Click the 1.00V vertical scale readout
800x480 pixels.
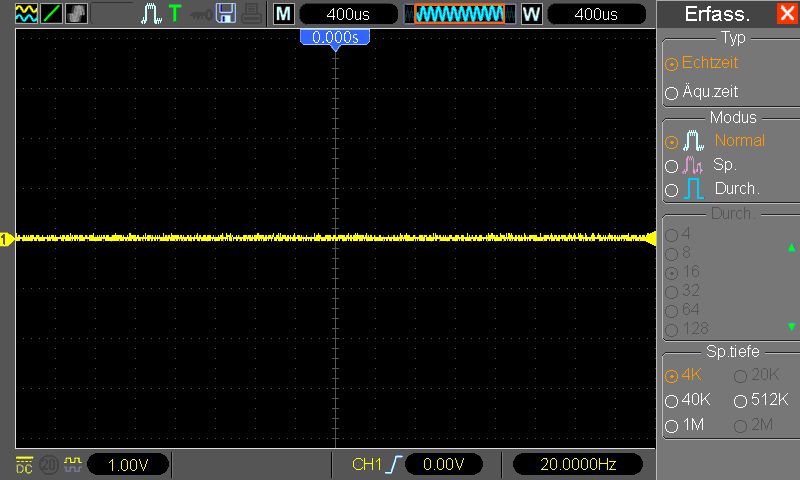(127, 464)
